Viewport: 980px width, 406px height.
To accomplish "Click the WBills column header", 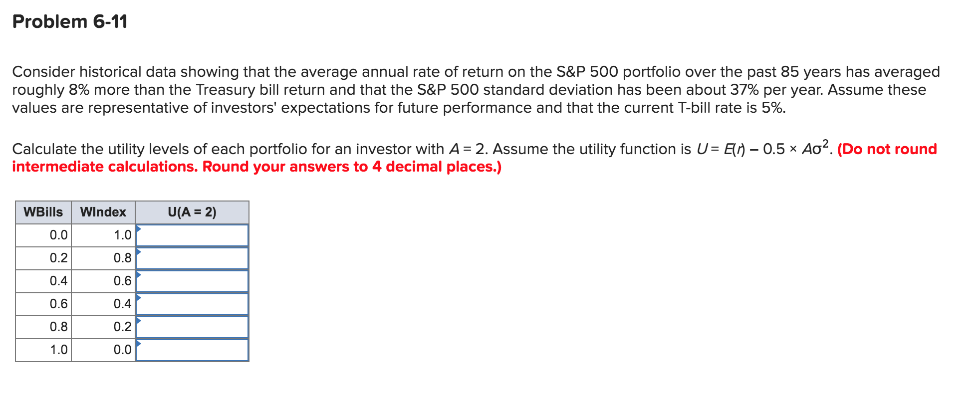I will click(x=43, y=211).
